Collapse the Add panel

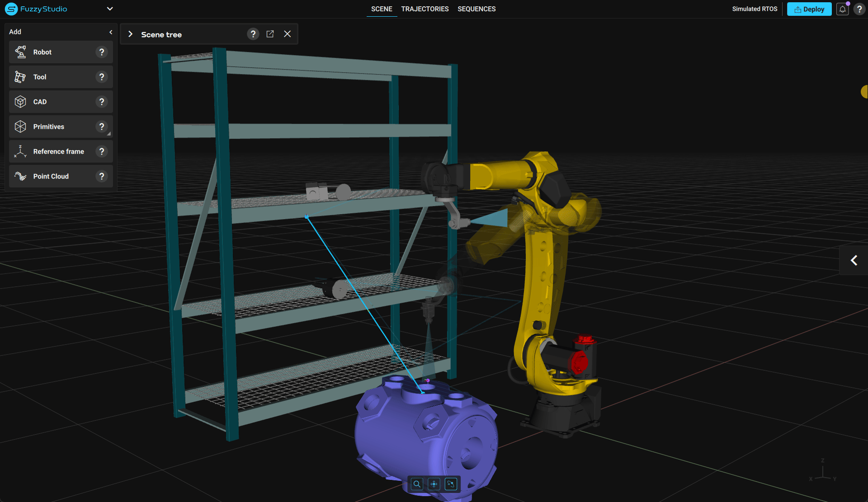(x=111, y=32)
